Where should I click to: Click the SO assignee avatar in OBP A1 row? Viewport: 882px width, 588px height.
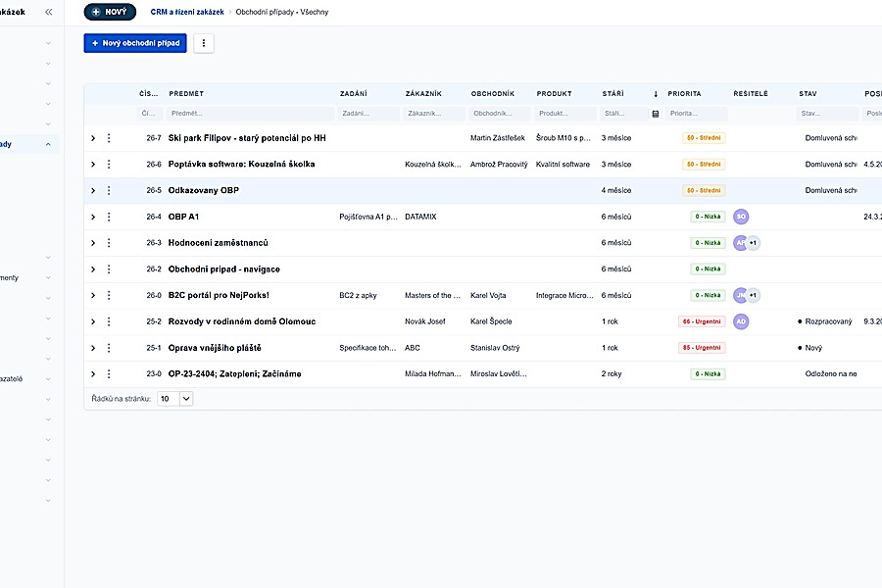pyautogui.click(x=741, y=217)
